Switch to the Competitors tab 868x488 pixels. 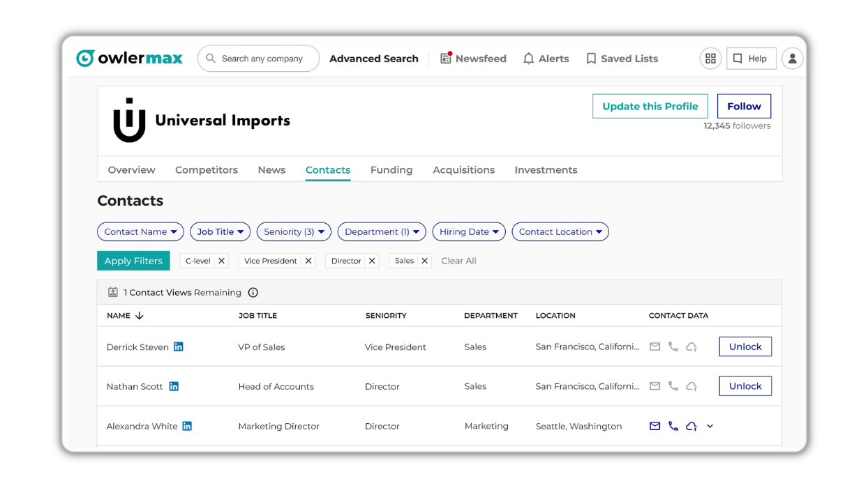click(207, 170)
